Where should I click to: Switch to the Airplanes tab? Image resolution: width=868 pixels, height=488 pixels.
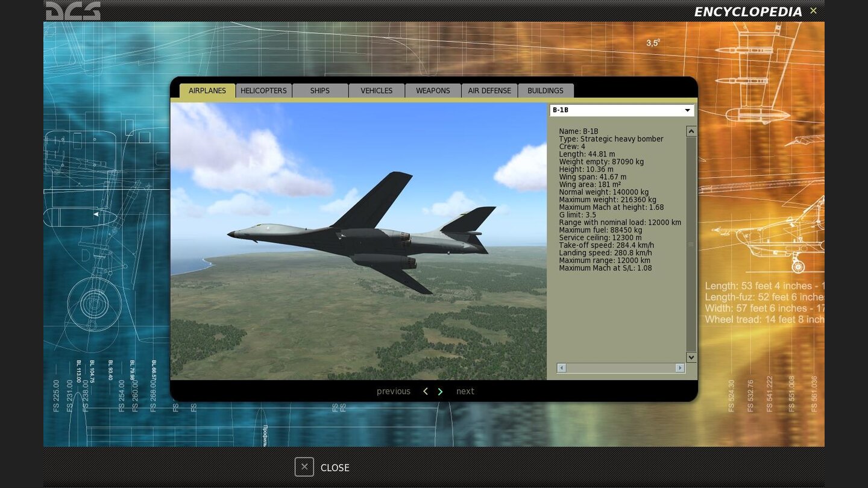click(x=207, y=90)
